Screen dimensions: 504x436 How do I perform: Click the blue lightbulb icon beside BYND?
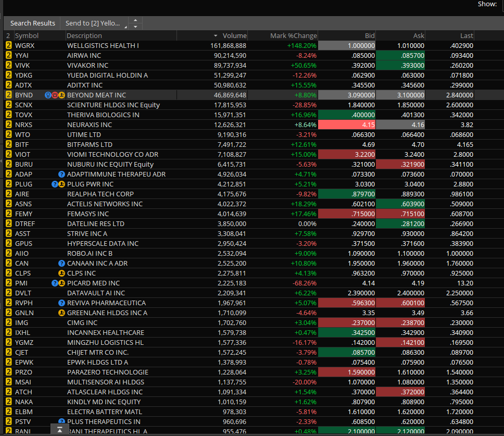tap(48, 95)
